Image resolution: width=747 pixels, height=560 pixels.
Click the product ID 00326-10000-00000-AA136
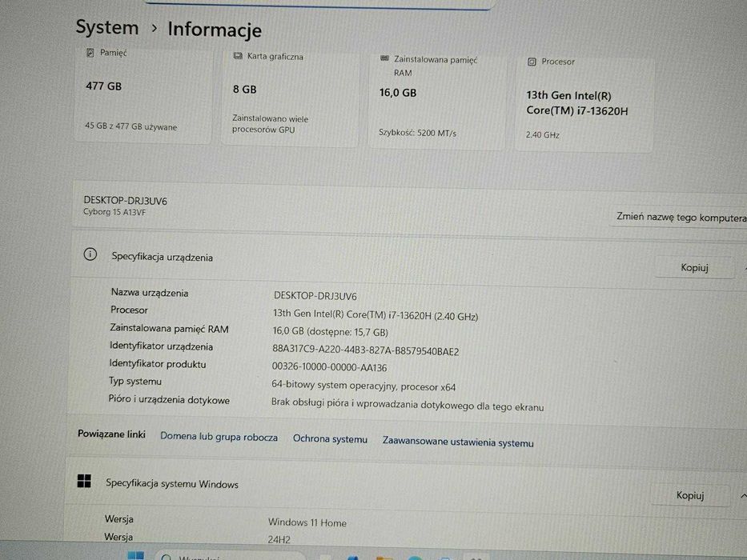[329, 367]
